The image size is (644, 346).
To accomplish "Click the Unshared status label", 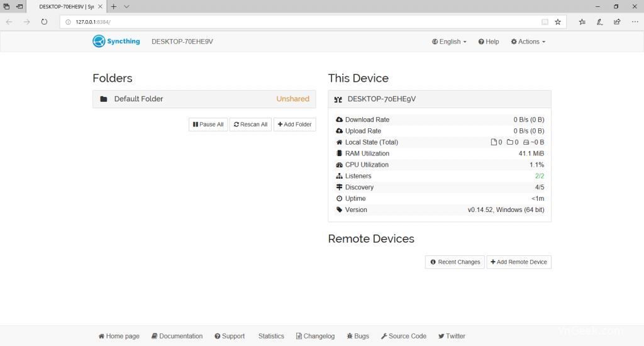I will [x=292, y=99].
